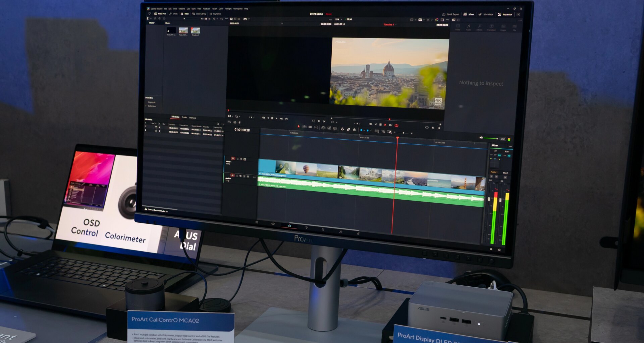The image size is (644, 343).
Task: Add a flag with the flag icon
Action: 361,130
